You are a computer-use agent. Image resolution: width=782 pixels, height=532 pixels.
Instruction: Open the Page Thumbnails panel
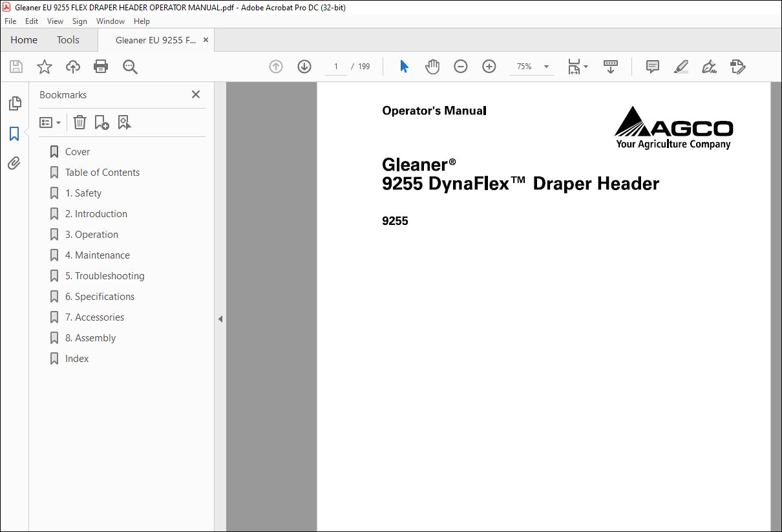pos(14,103)
